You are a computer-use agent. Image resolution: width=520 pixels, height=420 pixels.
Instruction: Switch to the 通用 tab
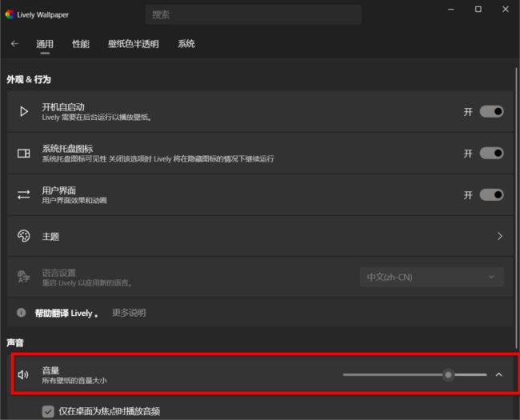[x=45, y=44]
